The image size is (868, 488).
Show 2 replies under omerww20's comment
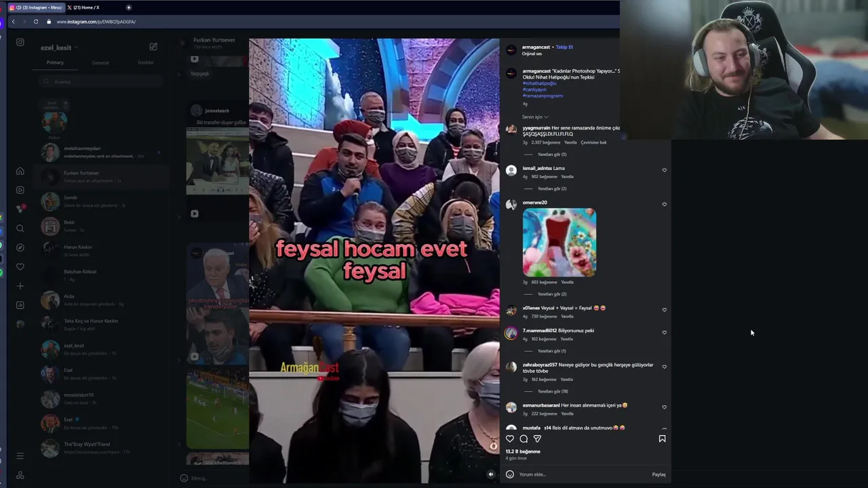point(551,294)
